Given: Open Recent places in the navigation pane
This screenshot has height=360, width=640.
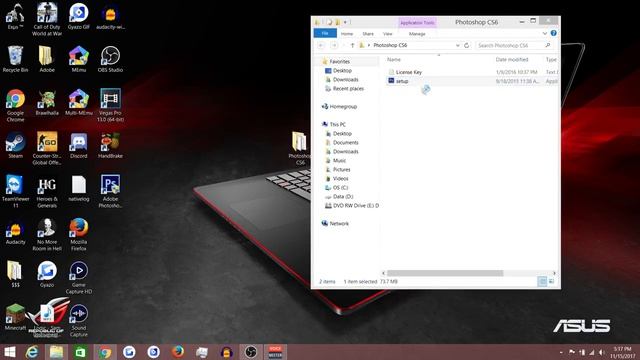Looking at the screenshot, I should click(x=348, y=89).
